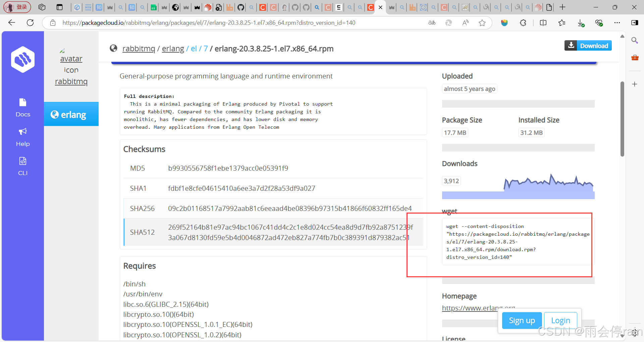
Task: Open the avatar icon rabbitmq profile link
Action: coord(71,67)
